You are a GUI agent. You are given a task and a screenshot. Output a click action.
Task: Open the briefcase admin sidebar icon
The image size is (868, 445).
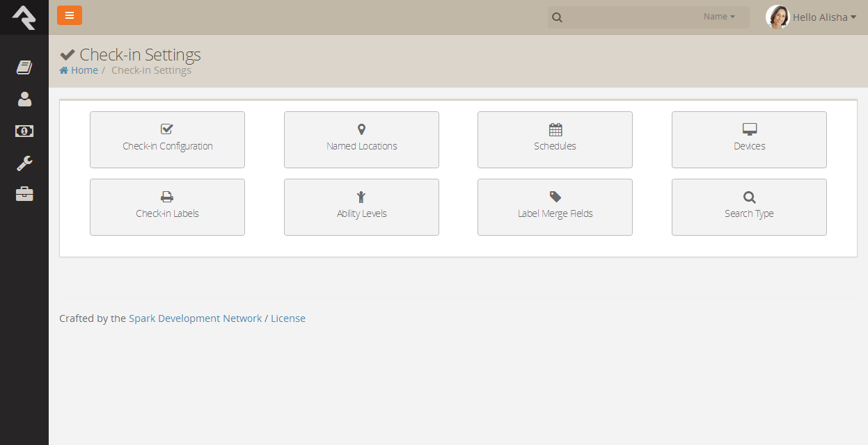(x=24, y=195)
